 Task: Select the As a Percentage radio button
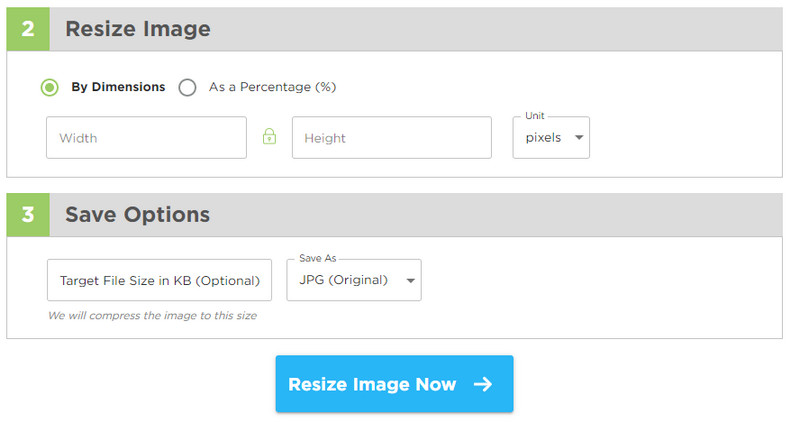click(187, 87)
